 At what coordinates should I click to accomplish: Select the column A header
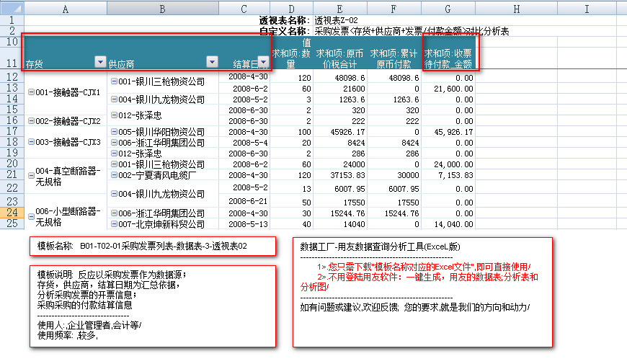pyautogui.click(x=66, y=9)
